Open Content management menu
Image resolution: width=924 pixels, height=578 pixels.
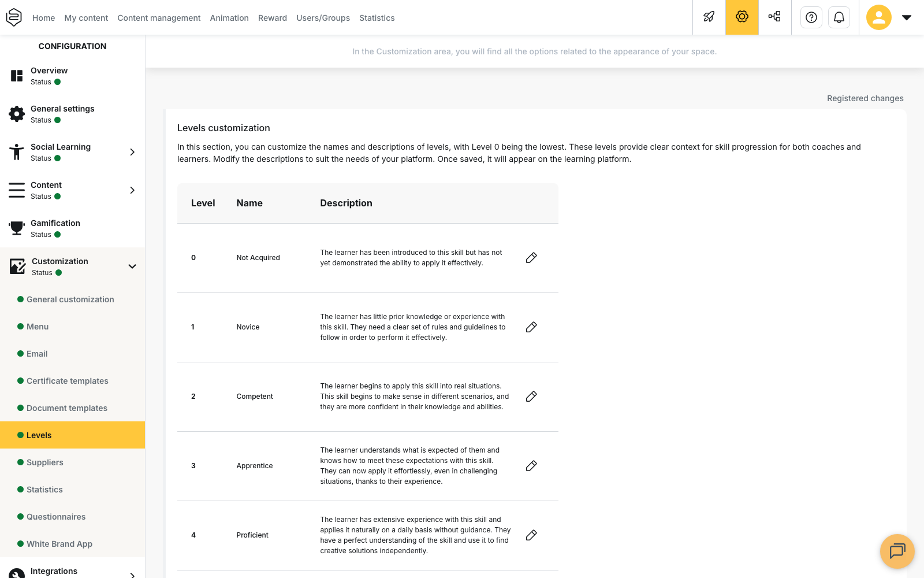point(159,18)
